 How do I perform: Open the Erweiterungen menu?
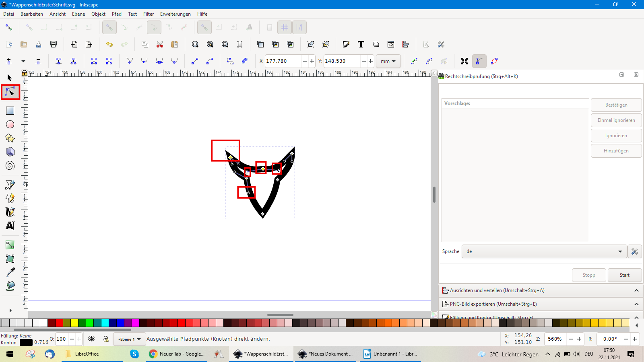175,14
